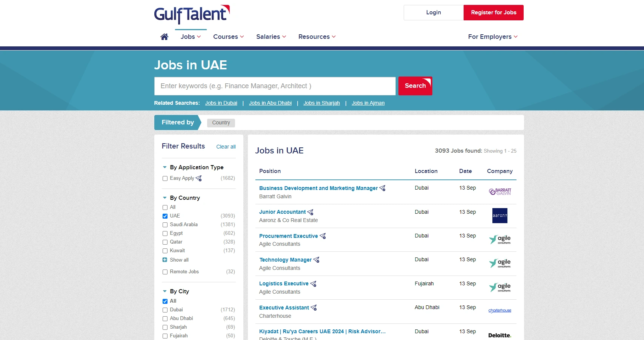The width and height of the screenshot is (644, 340).
Task: Check Dubai city filter
Action: (165, 310)
